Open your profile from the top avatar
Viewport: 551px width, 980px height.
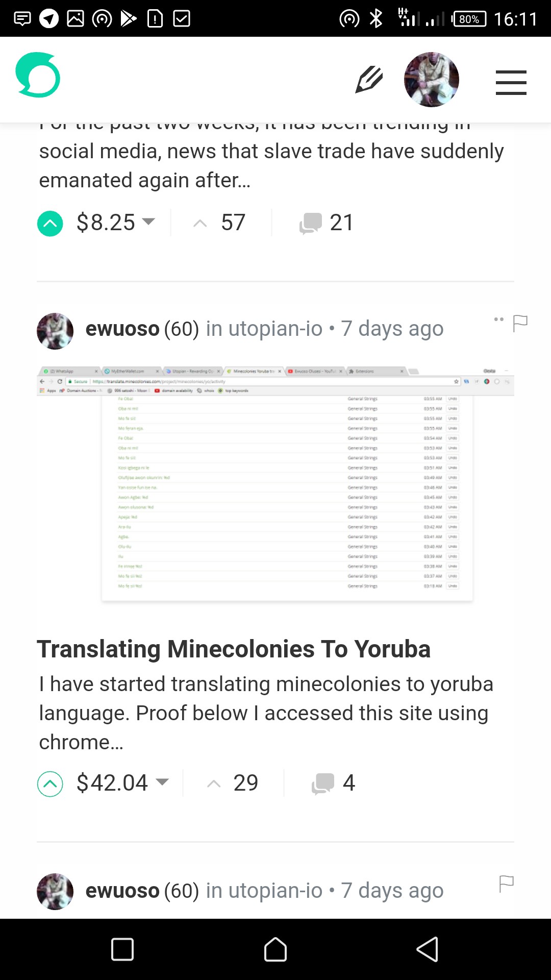point(432,80)
